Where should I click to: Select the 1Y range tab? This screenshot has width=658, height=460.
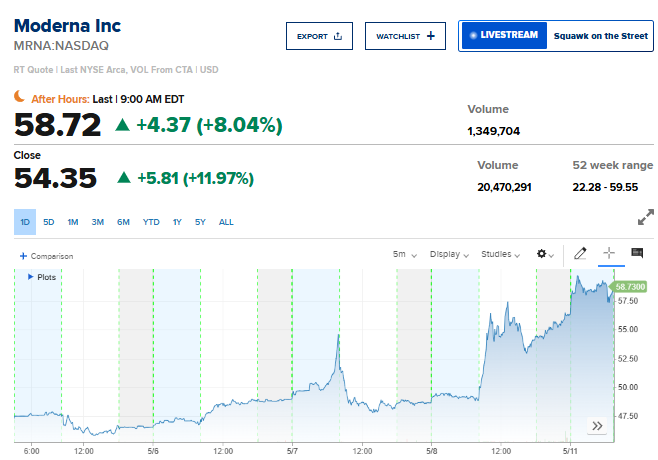coord(177,222)
